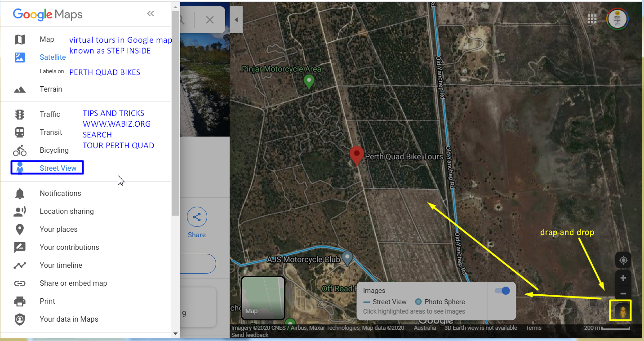Switch to Map view thumbnail
Image resolution: width=644 pixels, height=341 pixels.
(x=263, y=298)
